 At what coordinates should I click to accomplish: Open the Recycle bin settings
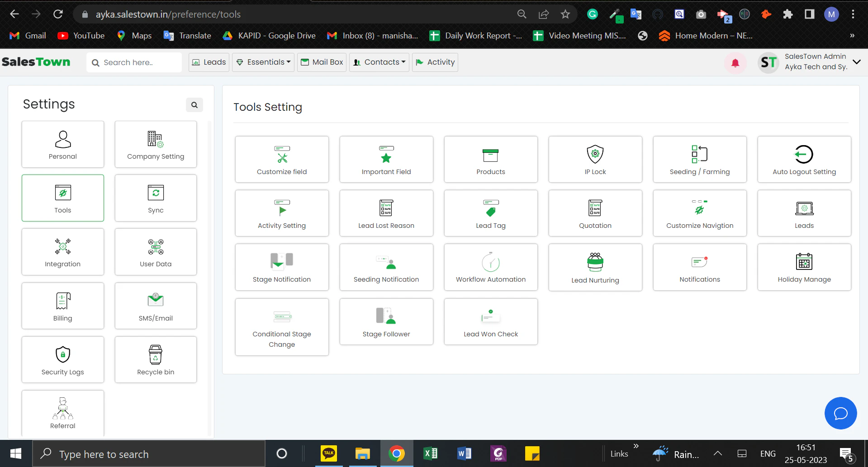coord(155,359)
